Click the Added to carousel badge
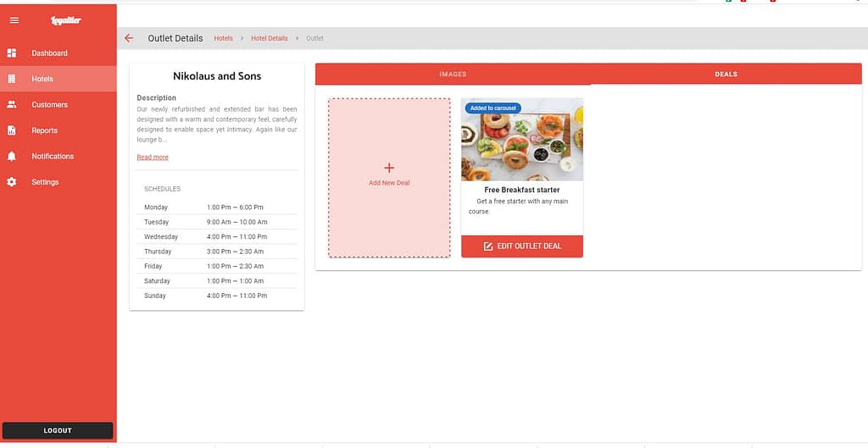The image size is (868, 448). point(492,108)
